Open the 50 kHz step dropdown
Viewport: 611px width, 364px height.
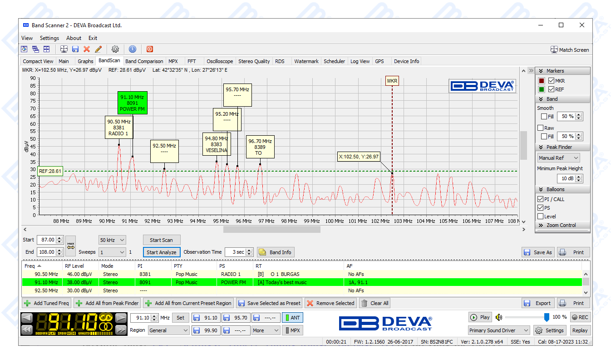coord(112,240)
